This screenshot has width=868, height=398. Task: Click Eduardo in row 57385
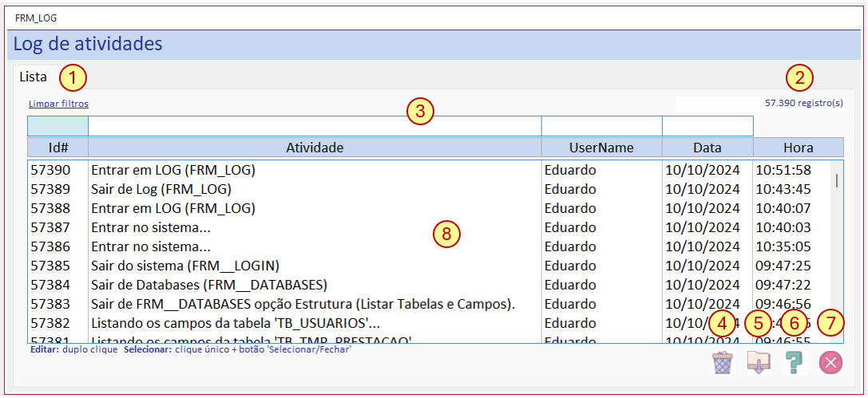[x=570, y=266]
